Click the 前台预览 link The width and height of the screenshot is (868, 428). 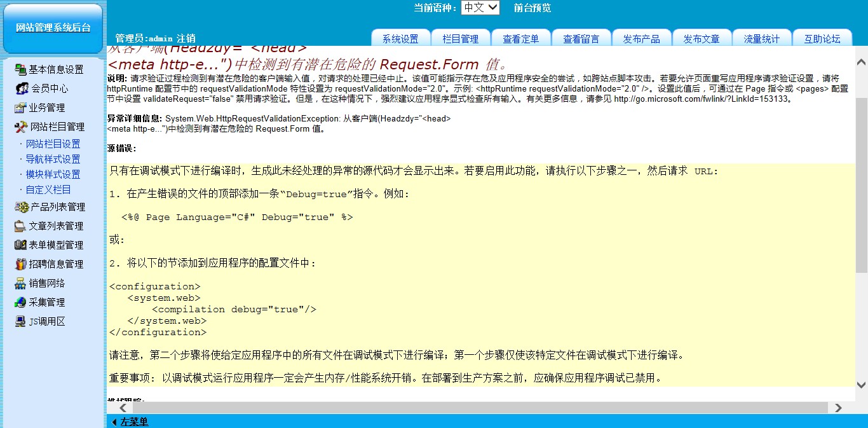(532, 8)
